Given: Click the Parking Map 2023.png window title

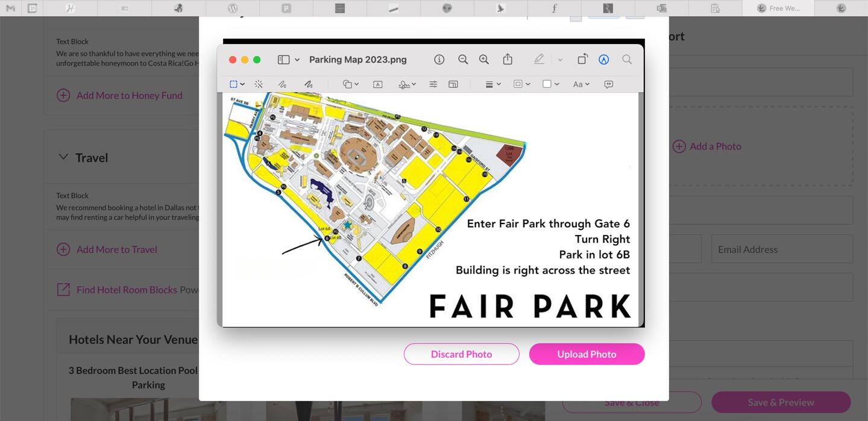Looking at the screenshot, I should pyautogui.click(x=358, y=60).
